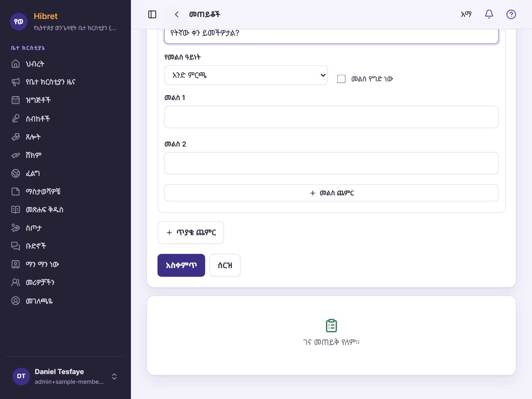Image resolution: width=532 pixels, height=399 pixels.
Task: Click the መልስ ጨምር button
Action: click(331, 193)
